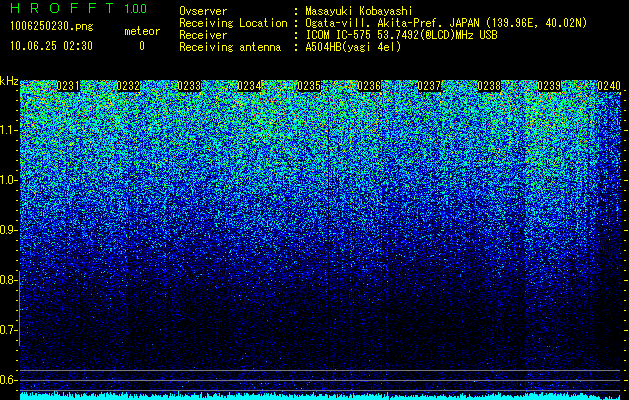Click the meteor label

[x=142, y=31]
